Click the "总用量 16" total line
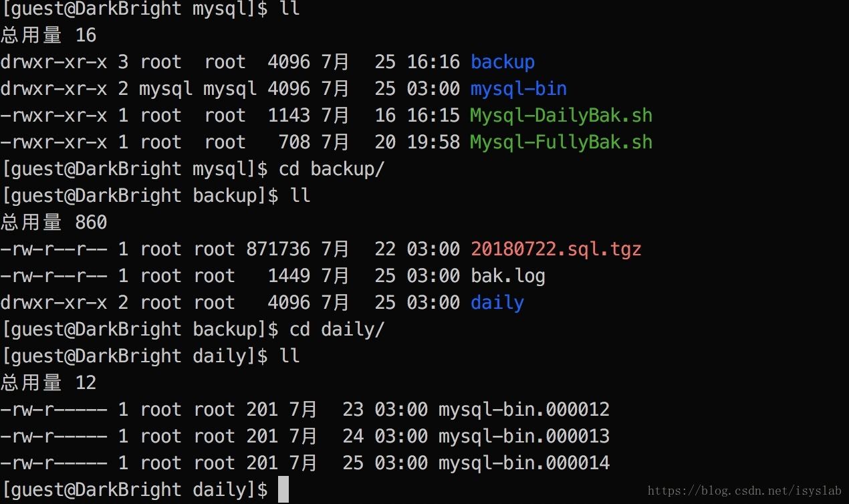The image size is (849, 504). pyautogui.click(x=48, y=35)
